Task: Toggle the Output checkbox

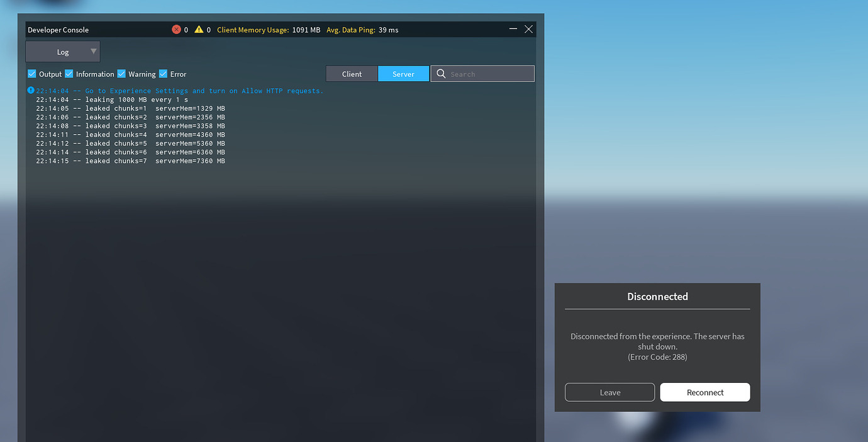Action: point(32,74)
